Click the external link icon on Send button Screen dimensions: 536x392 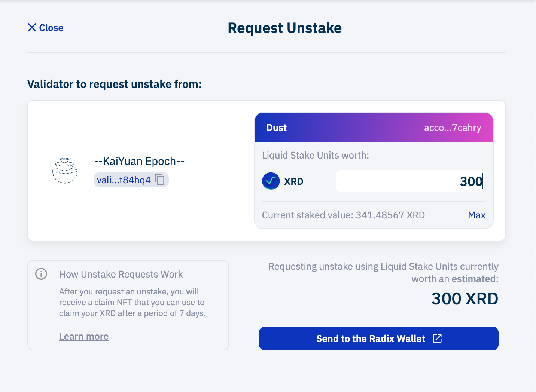[437, 339]
